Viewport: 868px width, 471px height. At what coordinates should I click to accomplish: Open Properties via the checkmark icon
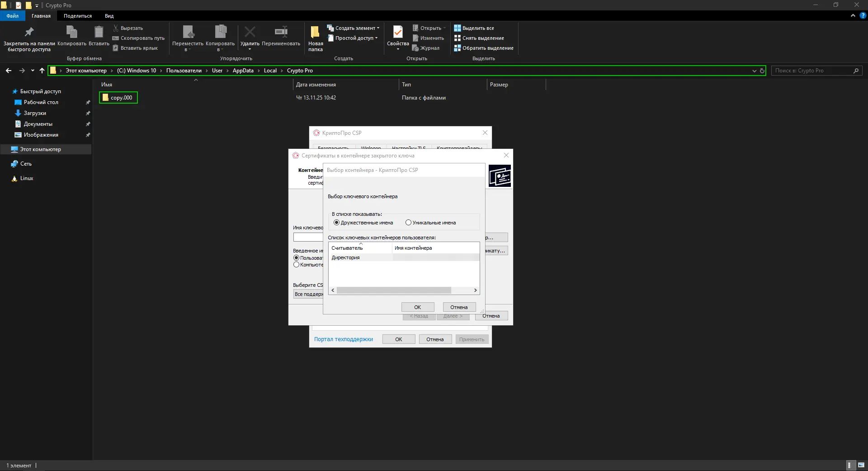pos(398,32)
